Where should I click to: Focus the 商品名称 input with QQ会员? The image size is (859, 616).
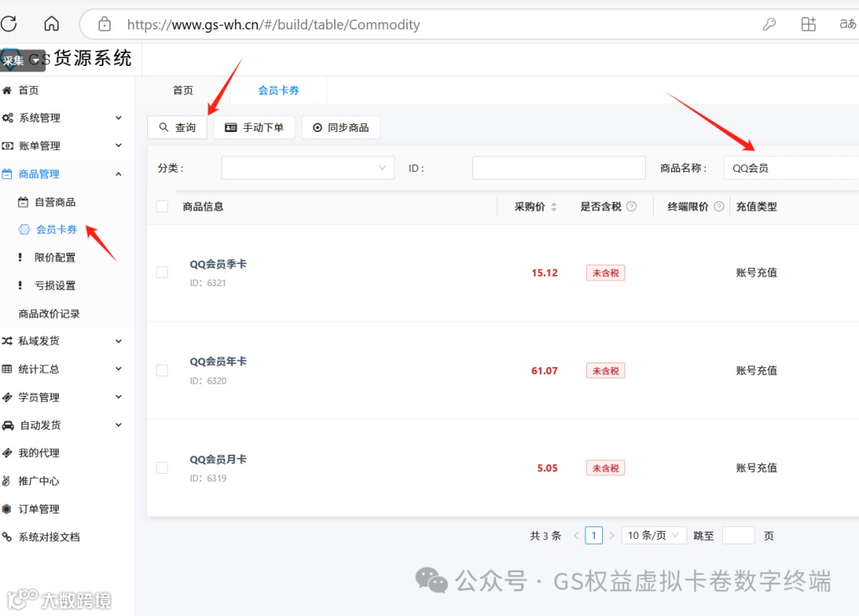click(x=791, y=168)
